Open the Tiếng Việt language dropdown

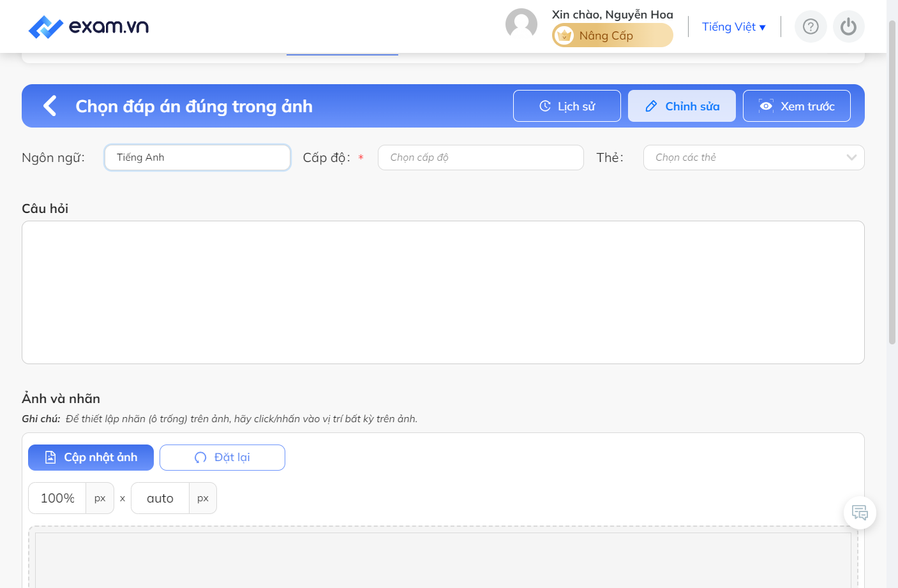point(733,27)
